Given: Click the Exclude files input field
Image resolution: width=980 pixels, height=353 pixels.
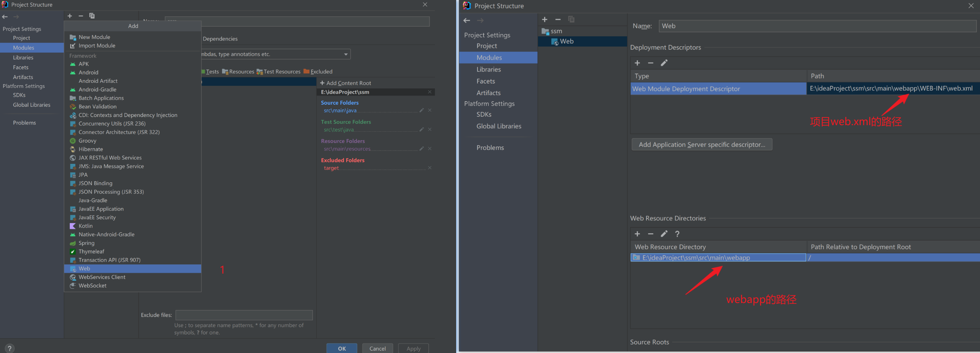Looking at the screenshot, I should pos(244,315).
